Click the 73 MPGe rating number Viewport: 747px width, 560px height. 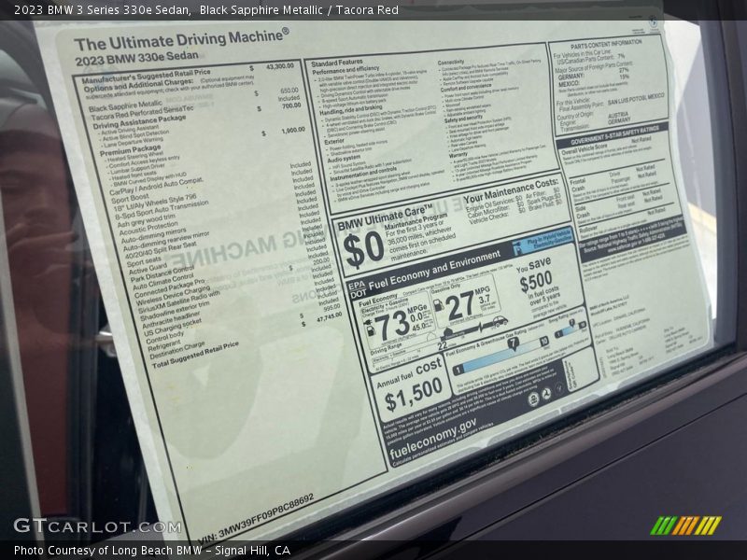392,325
